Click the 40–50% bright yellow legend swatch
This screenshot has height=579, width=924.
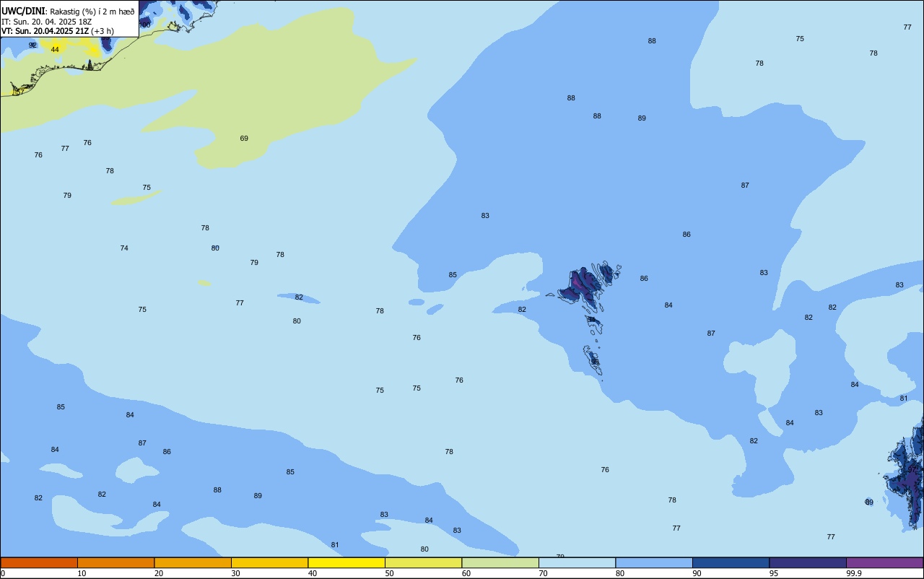point(346,562)
